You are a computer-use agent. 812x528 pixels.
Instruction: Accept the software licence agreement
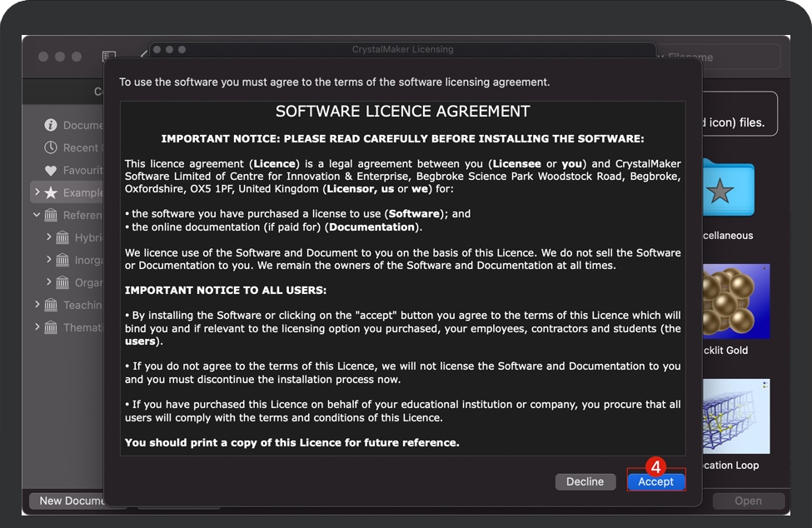pyautogui.click(x=656, y=481)
